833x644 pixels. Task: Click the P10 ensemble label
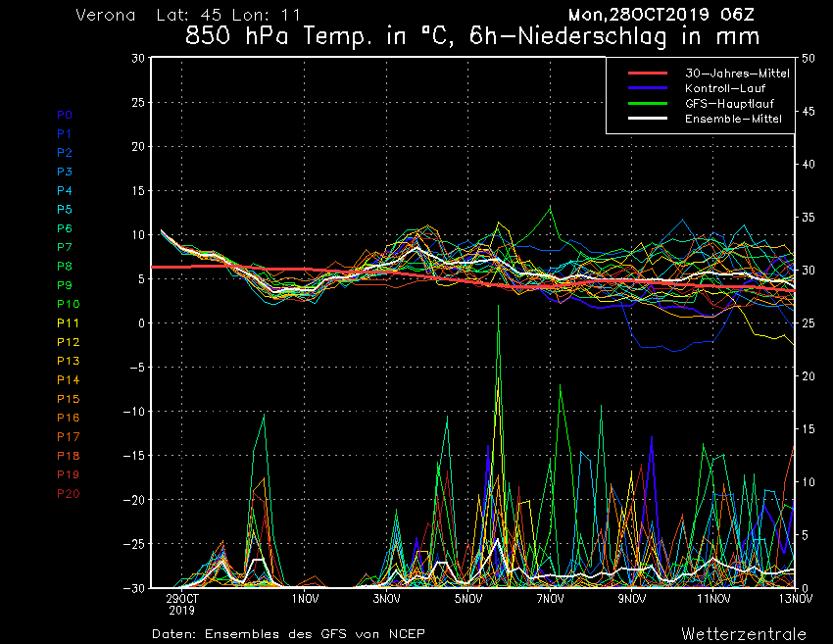tap(68, 304)
